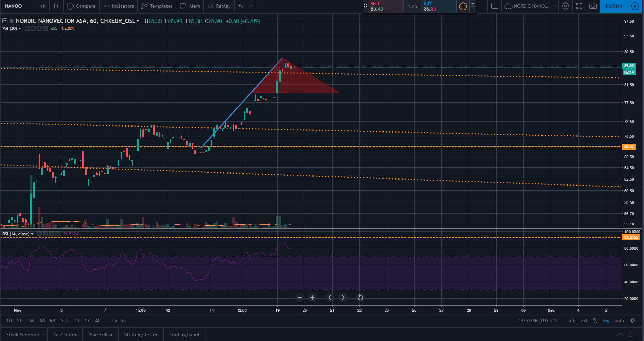
Task: Open the bottom-right chart properties gear
Action: click(633, 321)
